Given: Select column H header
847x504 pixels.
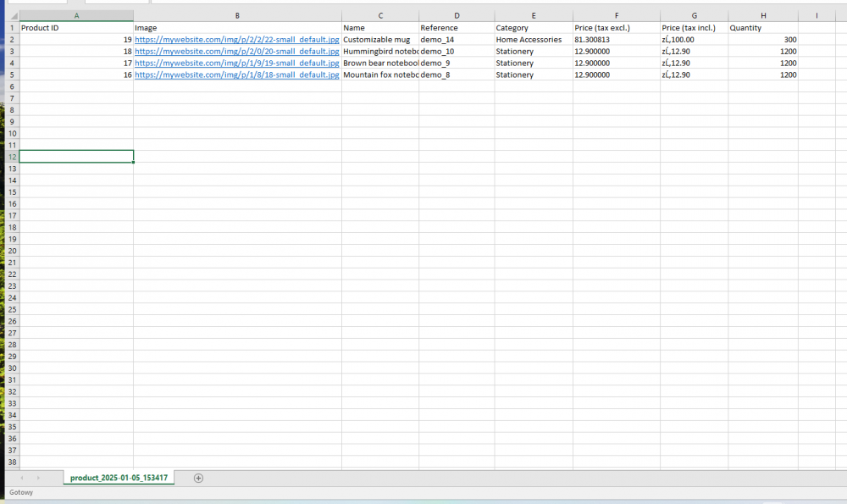Looking at the screenshot, I should click(763, 15).
